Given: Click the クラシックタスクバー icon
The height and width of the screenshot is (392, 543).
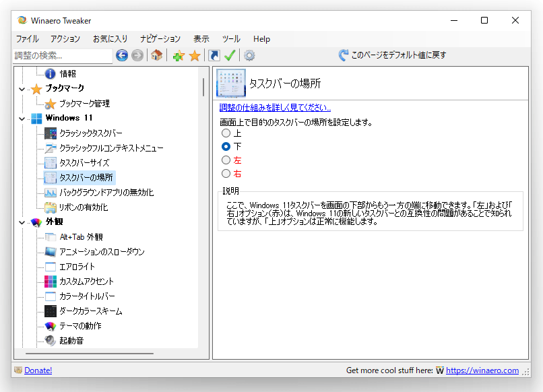Looking at the screenshot, I should point(51,133).
